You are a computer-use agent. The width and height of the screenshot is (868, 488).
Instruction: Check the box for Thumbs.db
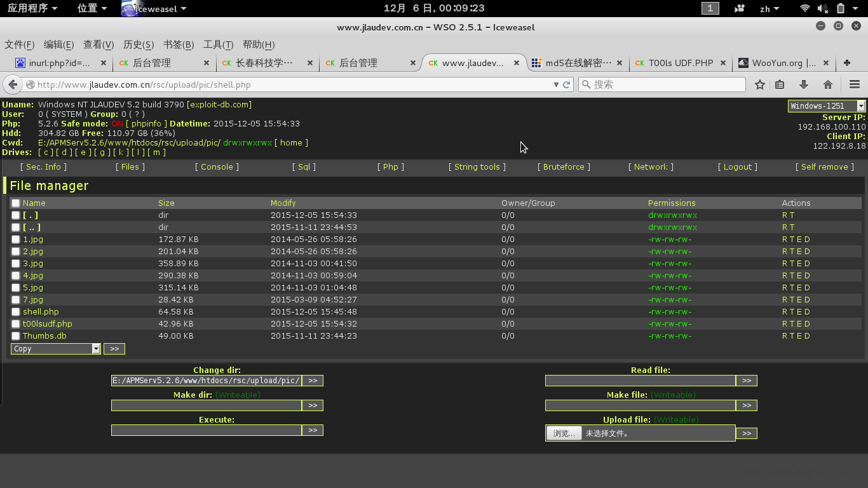click(x=15, y=336)
